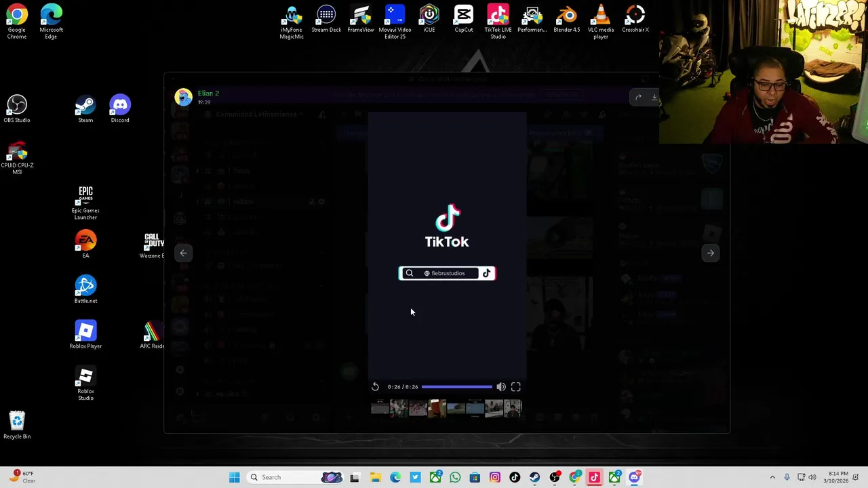Select the first thumbnail in the media strip
Screen dimensions: 868x488
point(380,408)
